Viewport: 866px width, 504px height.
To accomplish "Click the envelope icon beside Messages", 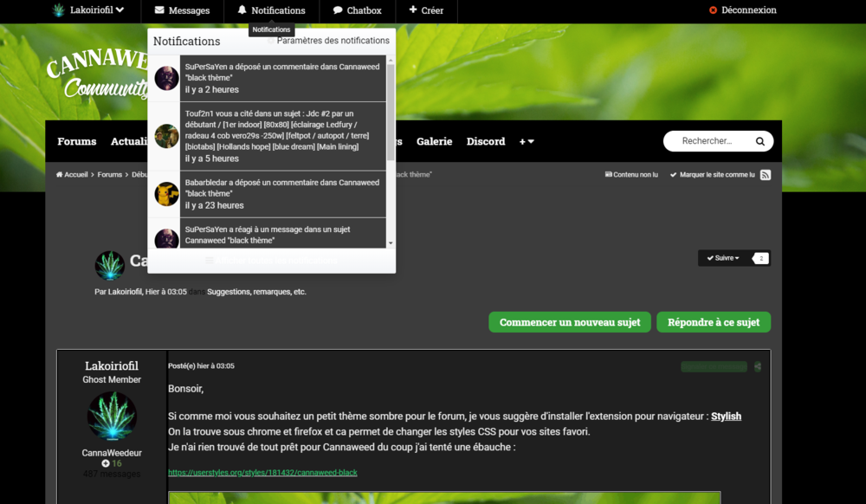I will (x=159, y=10).
